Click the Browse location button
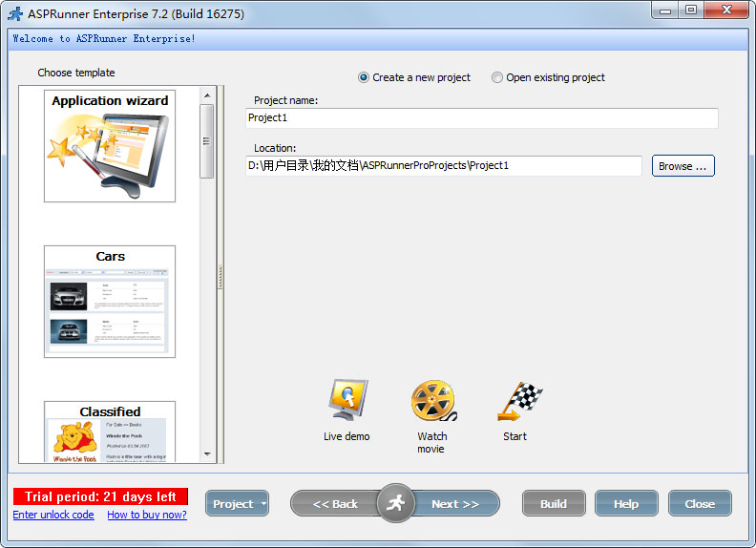756x548 pixels. coord(682,166)
